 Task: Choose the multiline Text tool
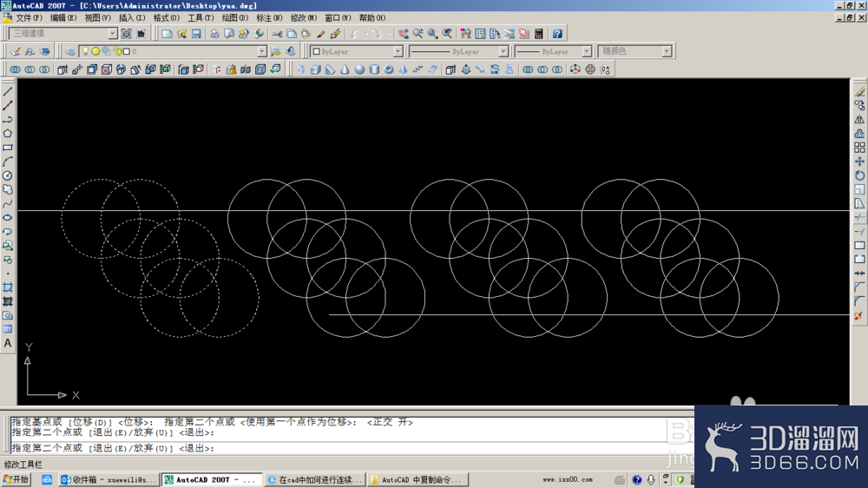[x=8, y=344]
